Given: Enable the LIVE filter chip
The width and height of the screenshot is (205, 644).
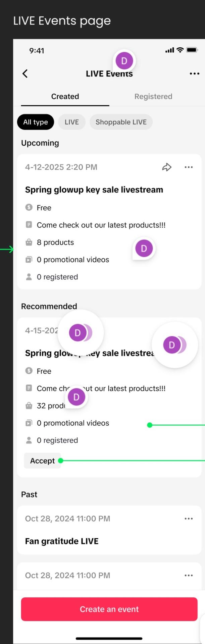Looking at the screenshot, I should [x=71, y=122].
